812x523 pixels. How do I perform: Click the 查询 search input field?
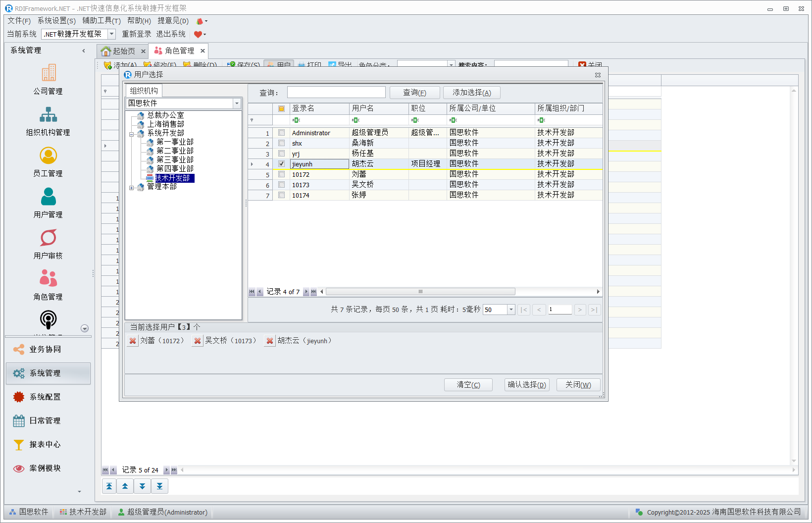pos(336,93)
